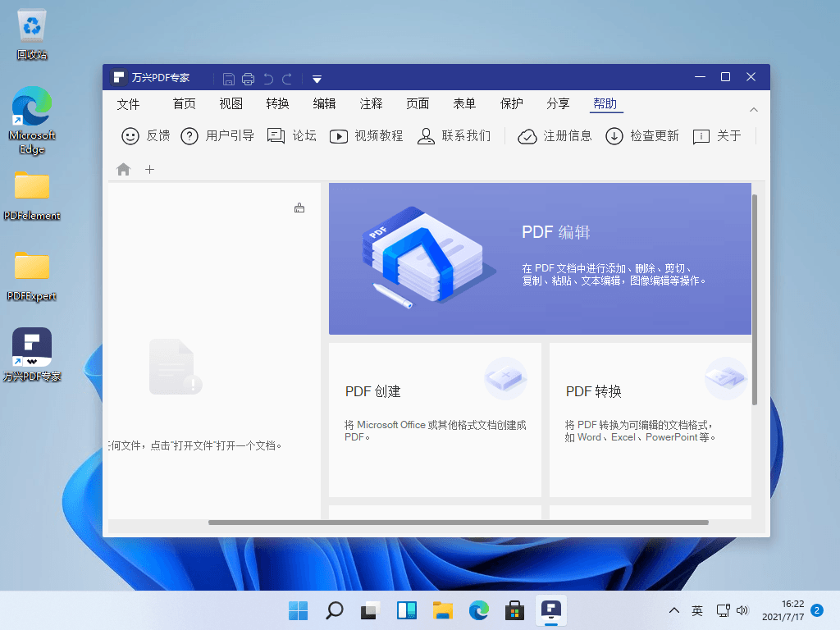840x630 pixels.
Task: Click the 英 input method indicator
Action: [x=697, y=610]
